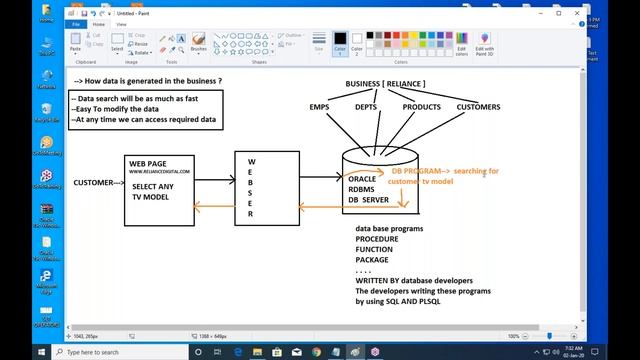Switch to the View ribbon tab
Screen dimensions: 640x360
pyautogui.click(x=121, y=24)
